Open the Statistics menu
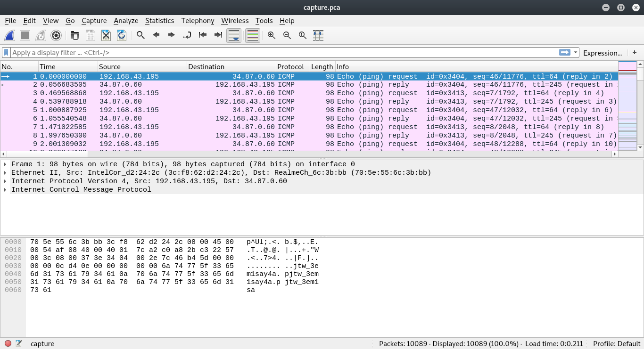Viewport: 644px width, 349px height. coord(159,21)
